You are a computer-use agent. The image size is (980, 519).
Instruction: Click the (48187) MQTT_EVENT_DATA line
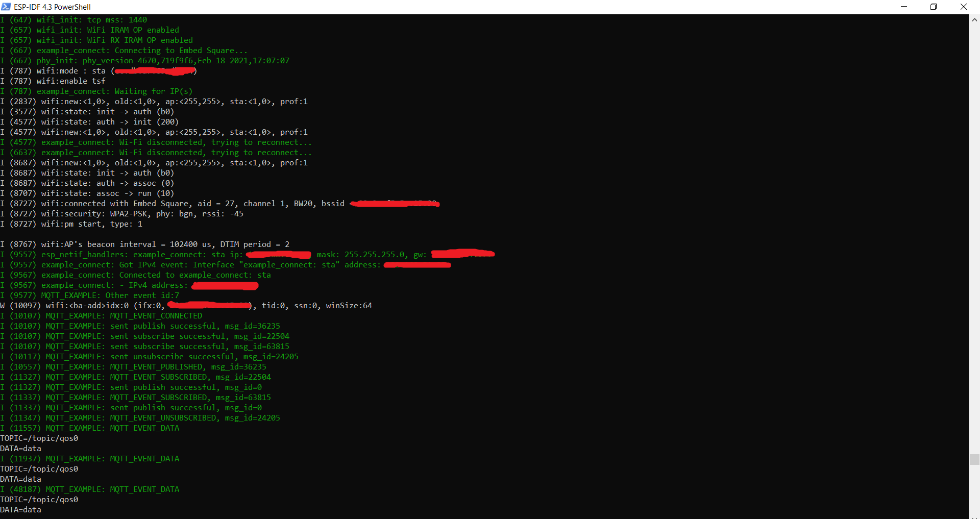pos(89,489)
